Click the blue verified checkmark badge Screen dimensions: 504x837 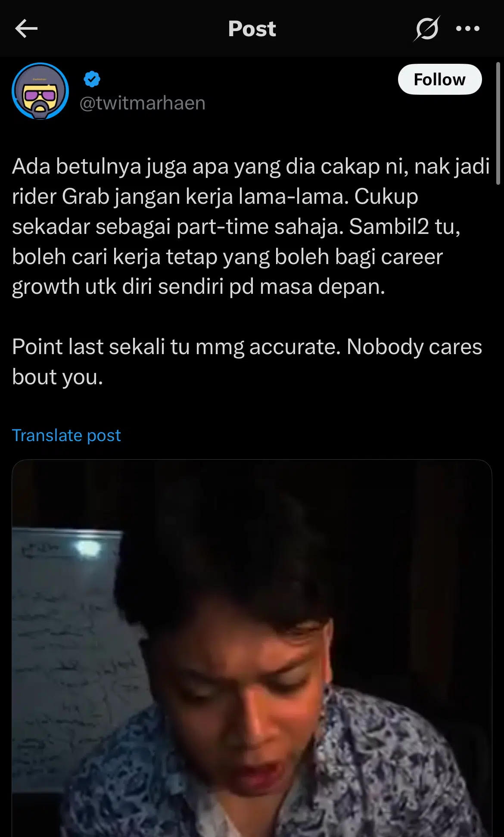(x=92, y=79)
